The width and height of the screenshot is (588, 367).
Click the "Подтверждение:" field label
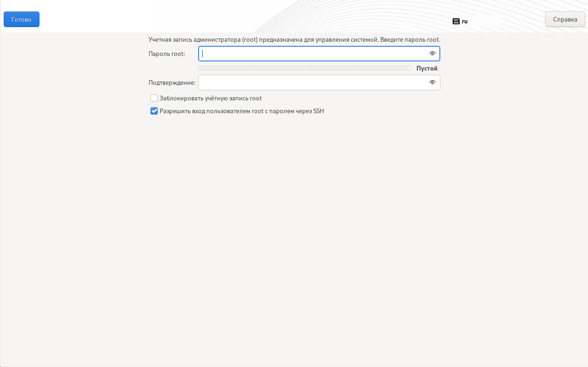coord(172,82)
